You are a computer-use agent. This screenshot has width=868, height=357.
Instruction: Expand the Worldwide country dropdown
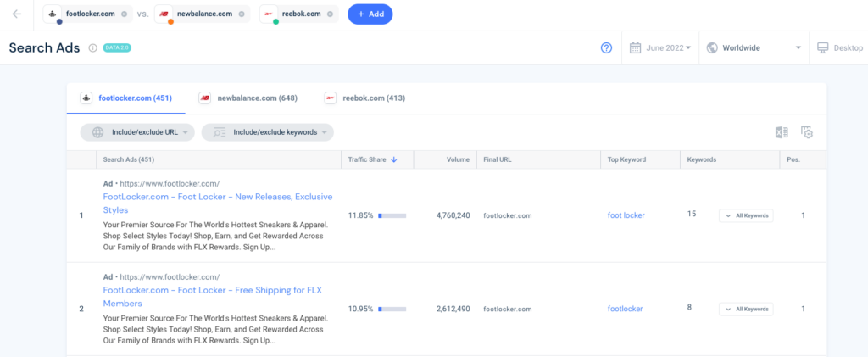point(754,48)
